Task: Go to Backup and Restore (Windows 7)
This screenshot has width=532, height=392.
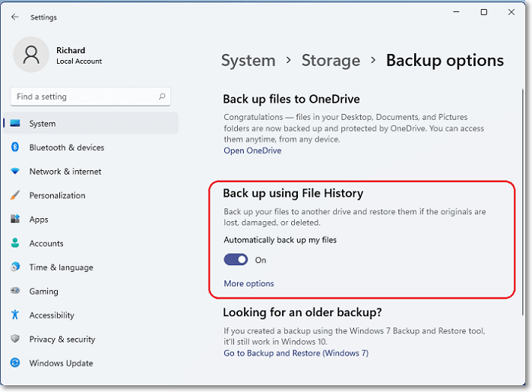Action: [296, 353]
